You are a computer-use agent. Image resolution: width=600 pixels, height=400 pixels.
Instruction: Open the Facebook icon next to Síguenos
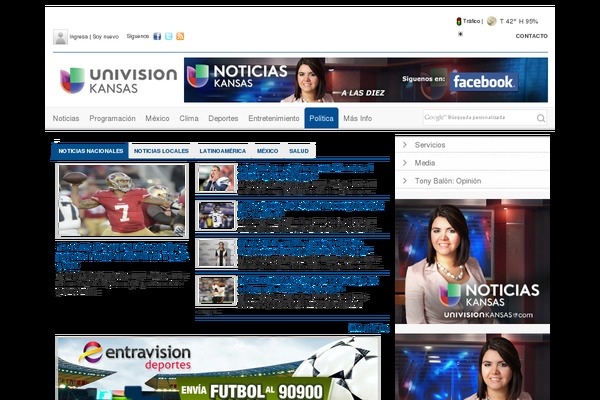click(157, 36)
